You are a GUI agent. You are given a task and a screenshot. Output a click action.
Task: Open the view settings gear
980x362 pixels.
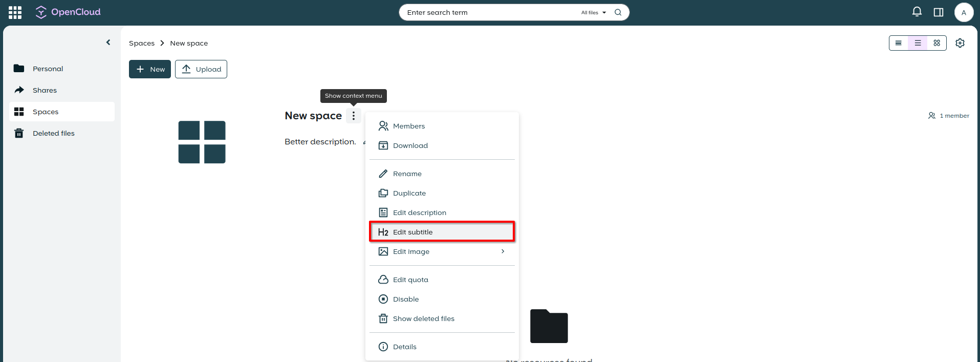[x=960, y=43]
